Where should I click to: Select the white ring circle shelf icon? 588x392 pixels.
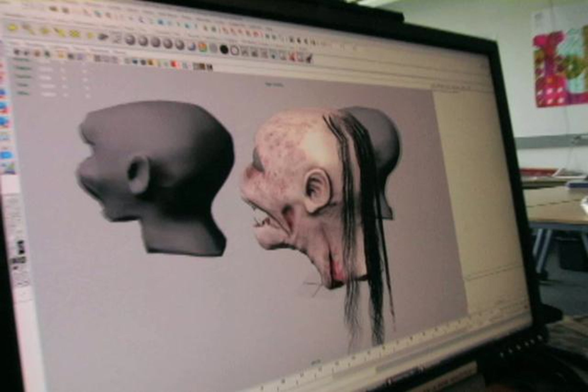[235, 51]
